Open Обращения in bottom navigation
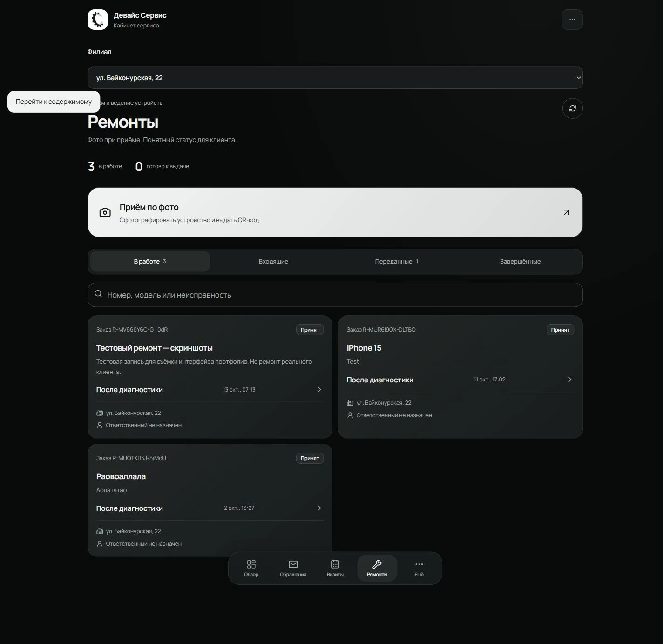The height and width of the screenshot is (644, 663). coord(293,568)
